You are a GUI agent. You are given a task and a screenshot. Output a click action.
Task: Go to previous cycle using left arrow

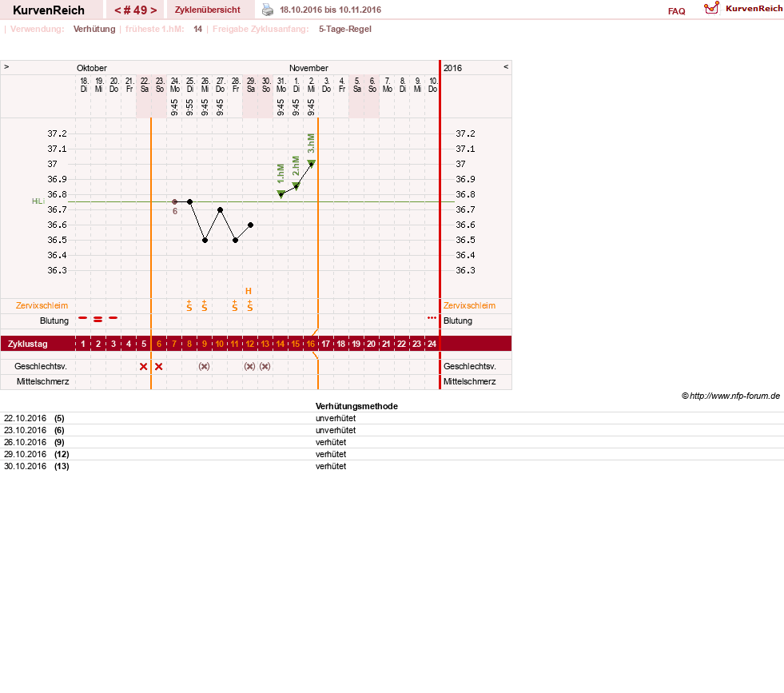pos(118,10)
